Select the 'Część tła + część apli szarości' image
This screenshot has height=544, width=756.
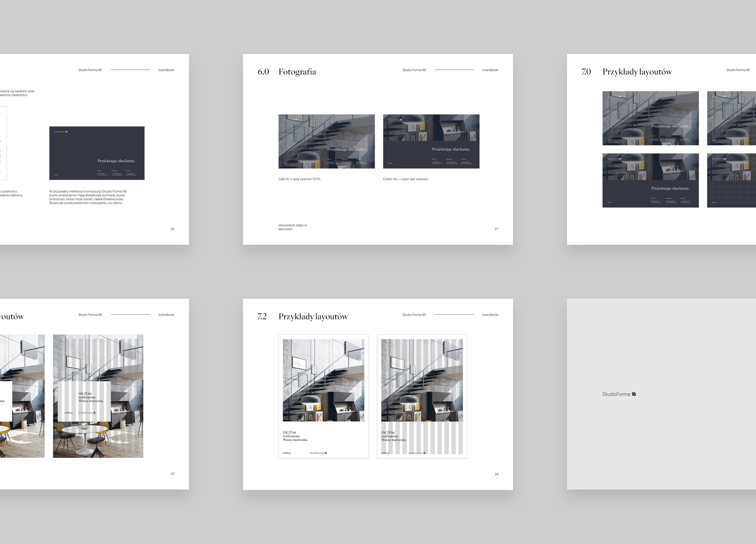[x=431, y=142]
